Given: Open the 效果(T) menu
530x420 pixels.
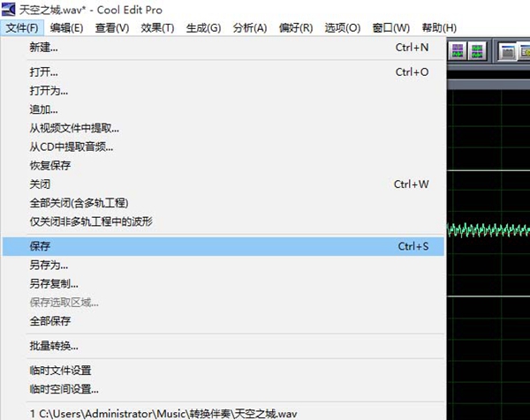Looking at the screenshot, I should [157, 27].
